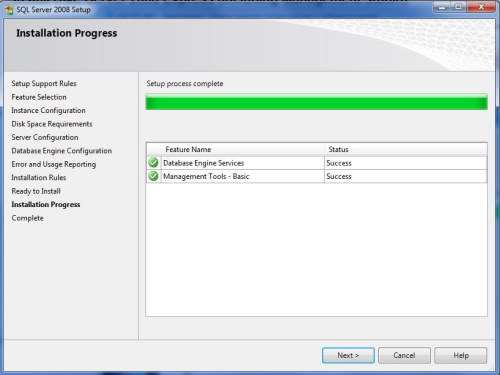Select Error and Usage Reporting step

(54, 164)
